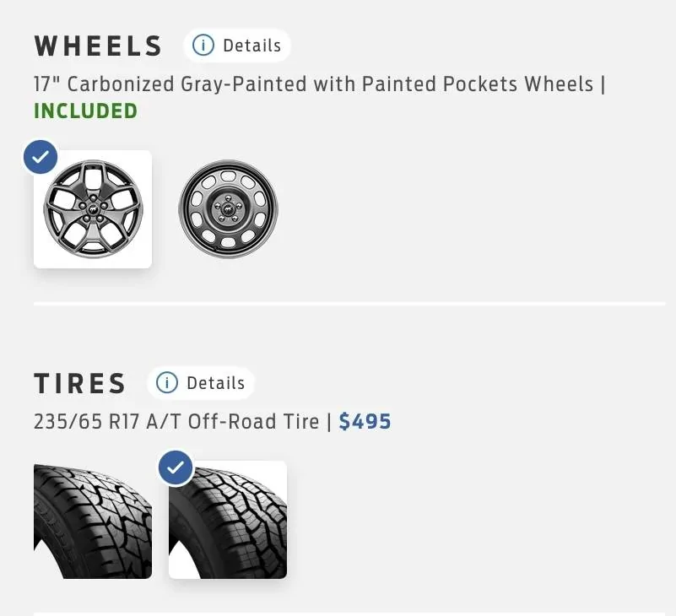Viewport: 676px width, 616px height.
Task: Click the info icon beside Wheels Details
Action: pos(203,46)
